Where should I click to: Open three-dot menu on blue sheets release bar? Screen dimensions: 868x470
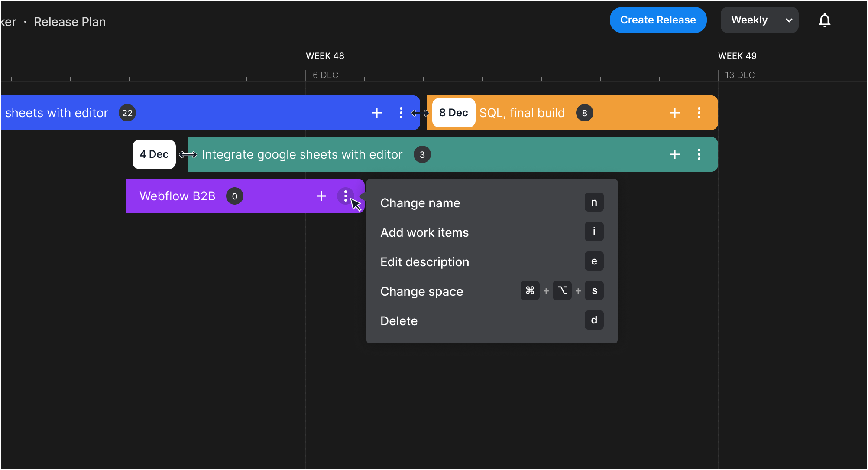[401, 113]
